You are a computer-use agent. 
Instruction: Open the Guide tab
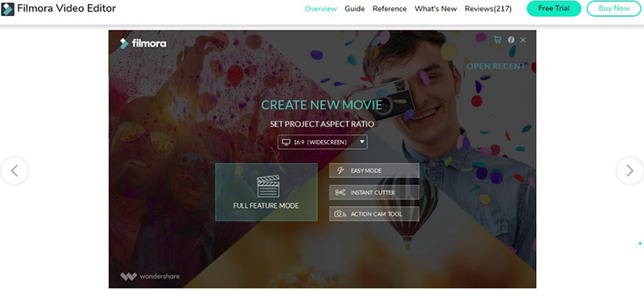click(355, 9)
